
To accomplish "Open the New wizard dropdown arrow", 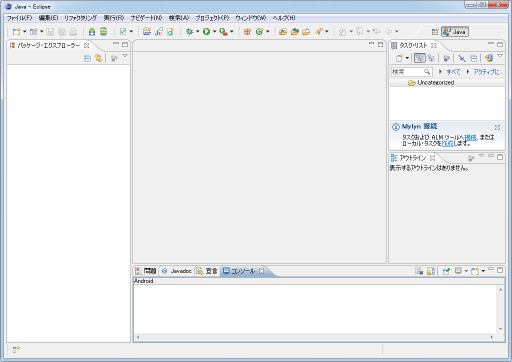I will click(x=24, y=32).
